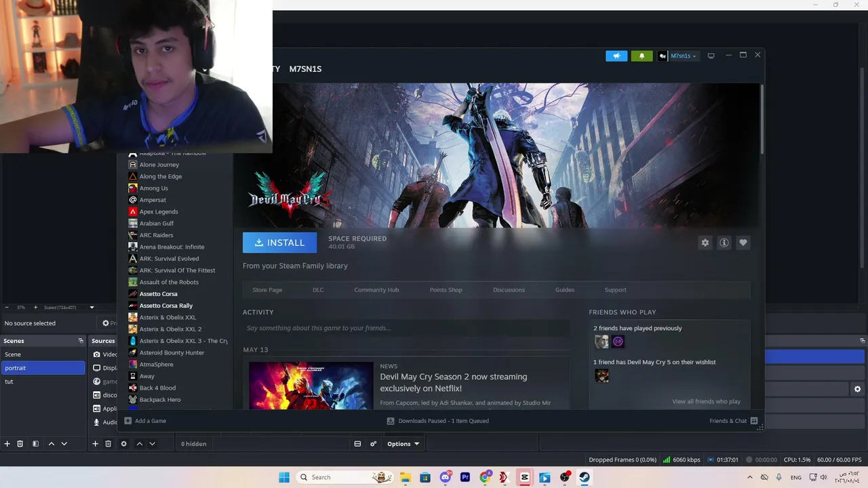Launch Premiere Pro from the taskbar
This screenshot has height=488, width=868.
(x=465, y=477)
